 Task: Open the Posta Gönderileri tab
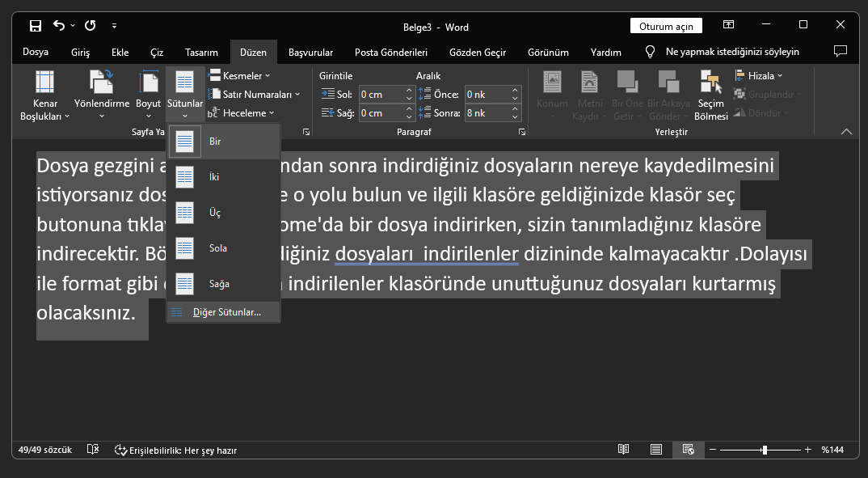coord(391,52)
